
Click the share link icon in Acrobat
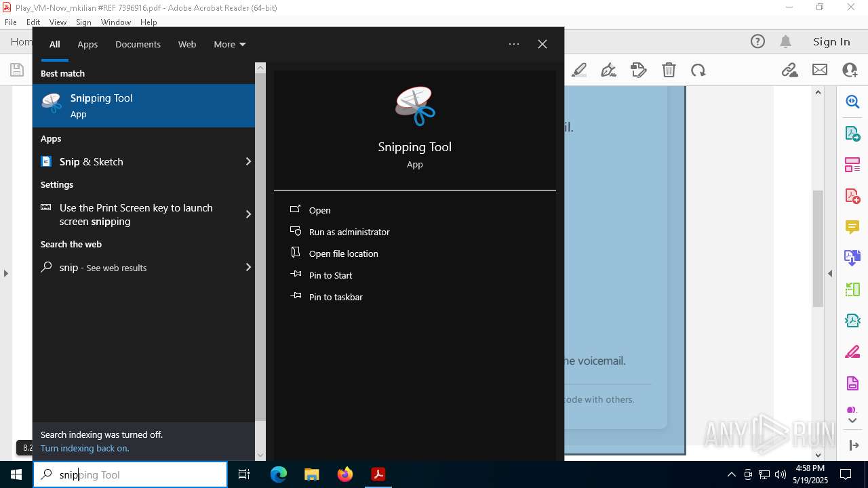(x=789, y=70)
